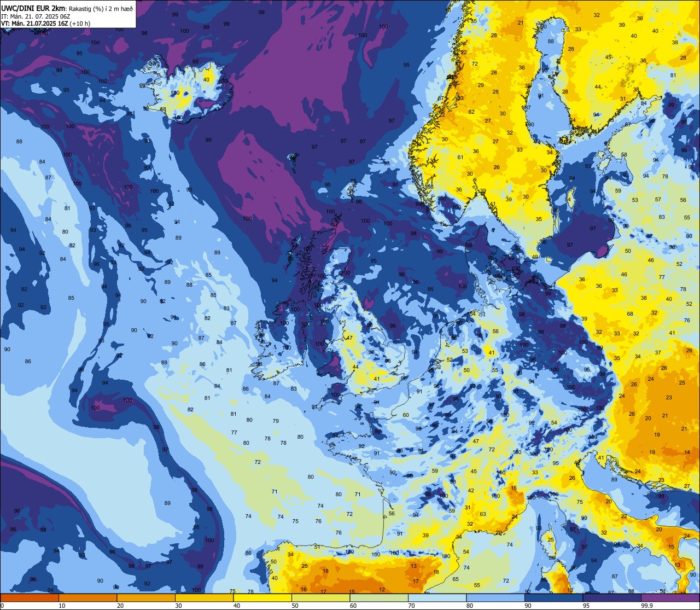This screenshot has height=610, width=700.
Task: Click the 40–50% yellow legend segment
Action: pos(262,598)
